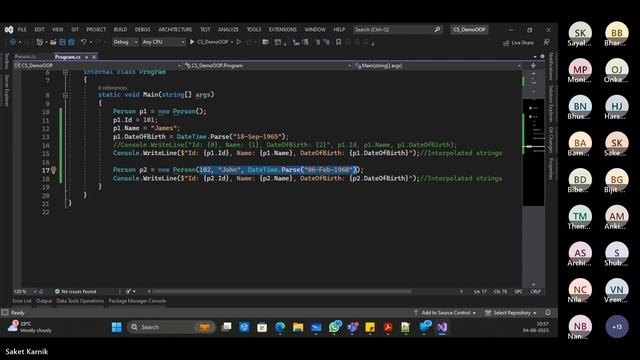Screen dimensions: 640x360
Task: Open the Debug configuration dropdown
Action: point(125,42)
